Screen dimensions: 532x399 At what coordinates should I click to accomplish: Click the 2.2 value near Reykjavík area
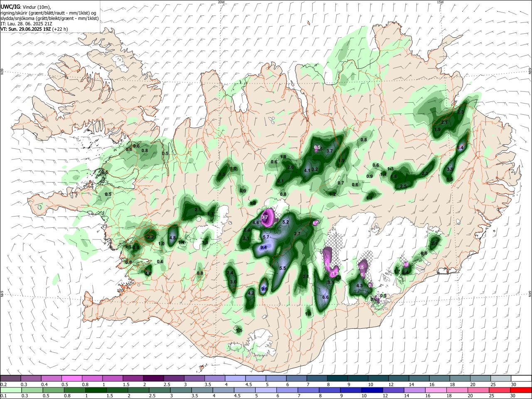(150, 237)
